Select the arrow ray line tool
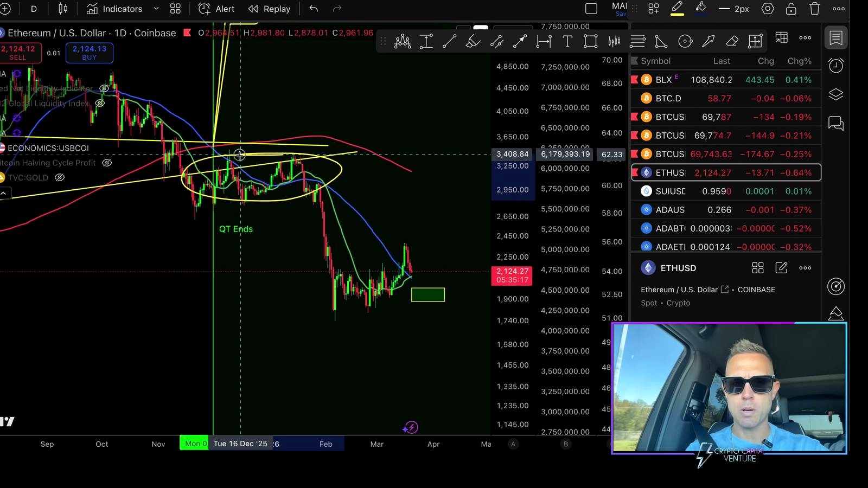This screenshot has width=868, height=488. pos(520,41)
